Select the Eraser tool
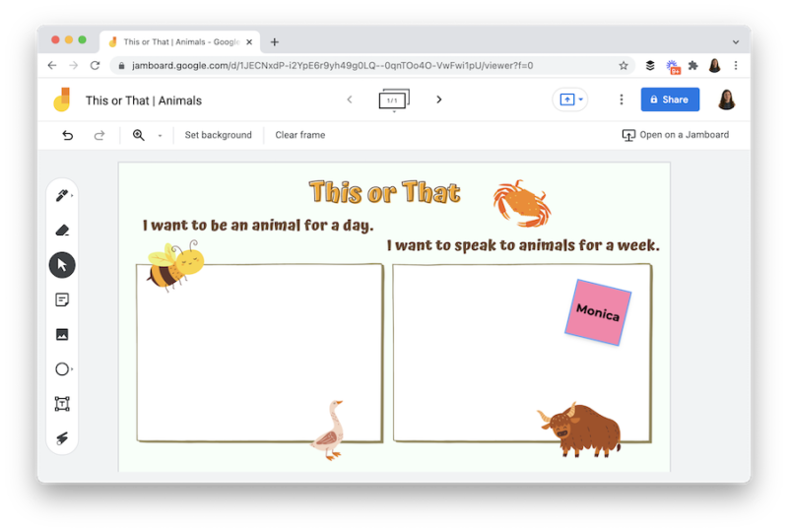Viewport: 788px width, 532px height. pos(62,231)
